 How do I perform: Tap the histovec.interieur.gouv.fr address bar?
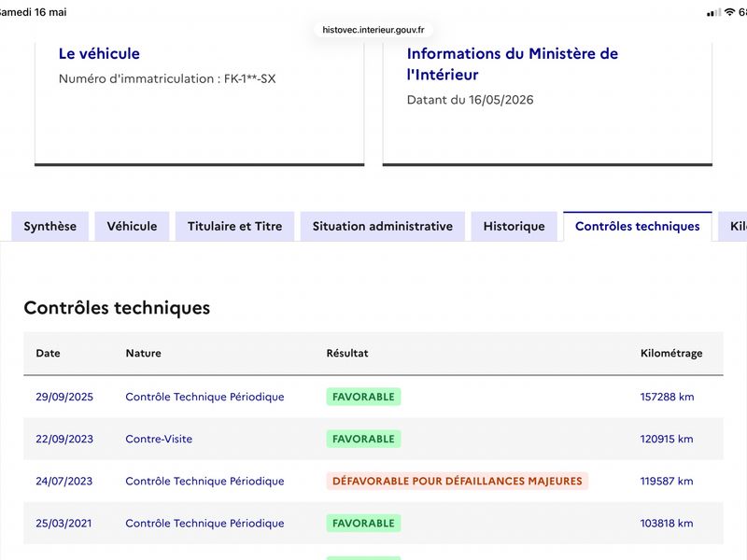(x=373, y=30)
